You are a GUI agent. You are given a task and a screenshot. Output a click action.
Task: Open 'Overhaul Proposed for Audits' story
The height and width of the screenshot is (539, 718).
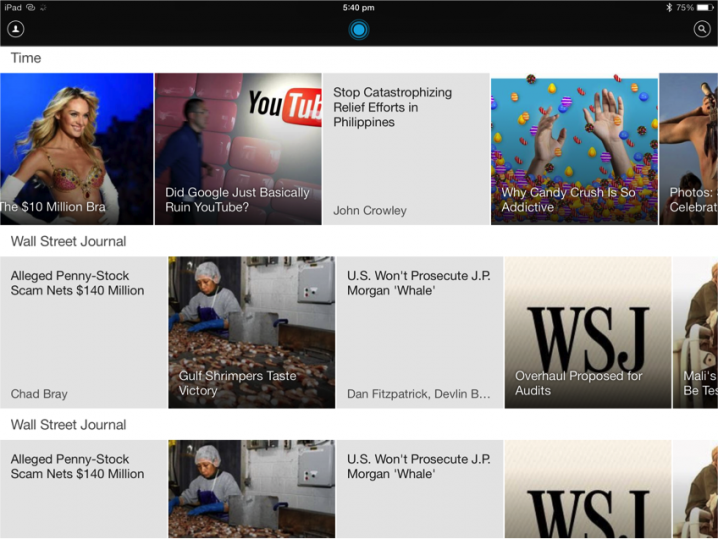tap(588, 332)
